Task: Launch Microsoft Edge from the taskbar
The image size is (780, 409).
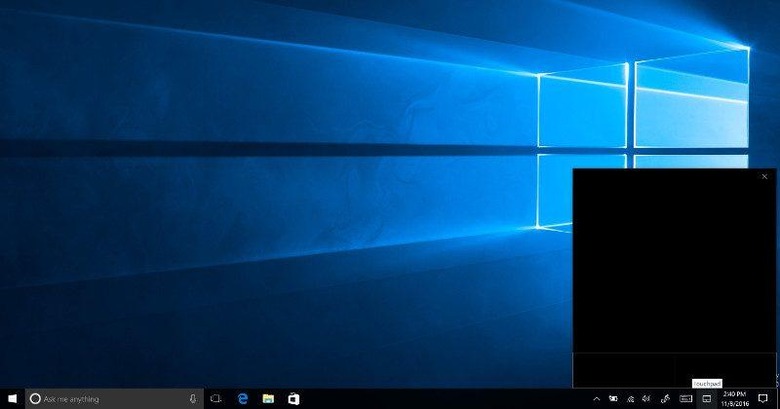Action: 243,399
